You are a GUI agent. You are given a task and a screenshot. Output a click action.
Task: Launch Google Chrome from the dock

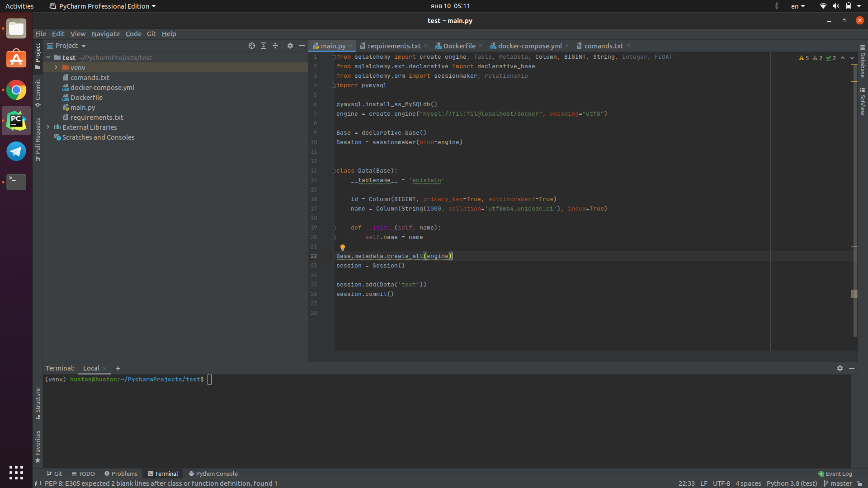click(x=16, y=90)
